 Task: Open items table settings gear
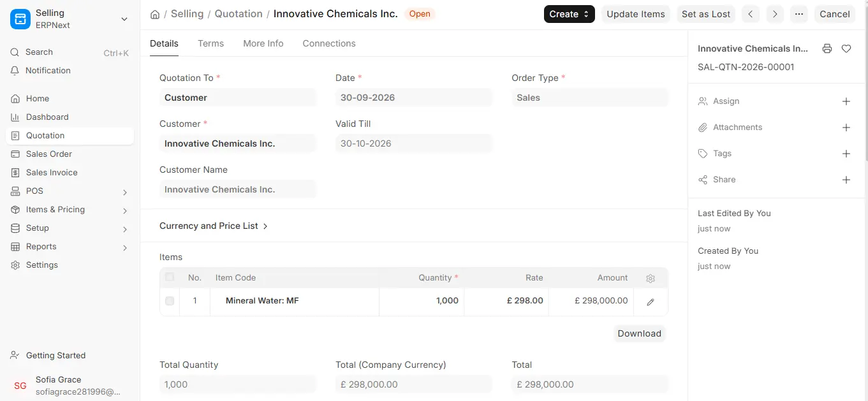[x=651, y=279]
